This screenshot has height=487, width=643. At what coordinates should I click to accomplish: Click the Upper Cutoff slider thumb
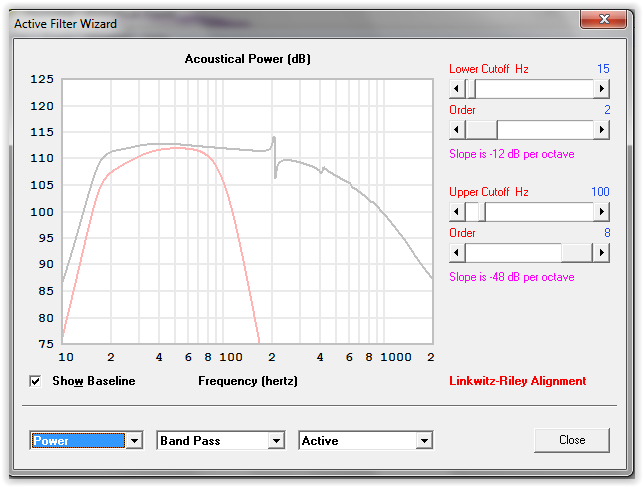pyautogui.click(x=482, y=212)
